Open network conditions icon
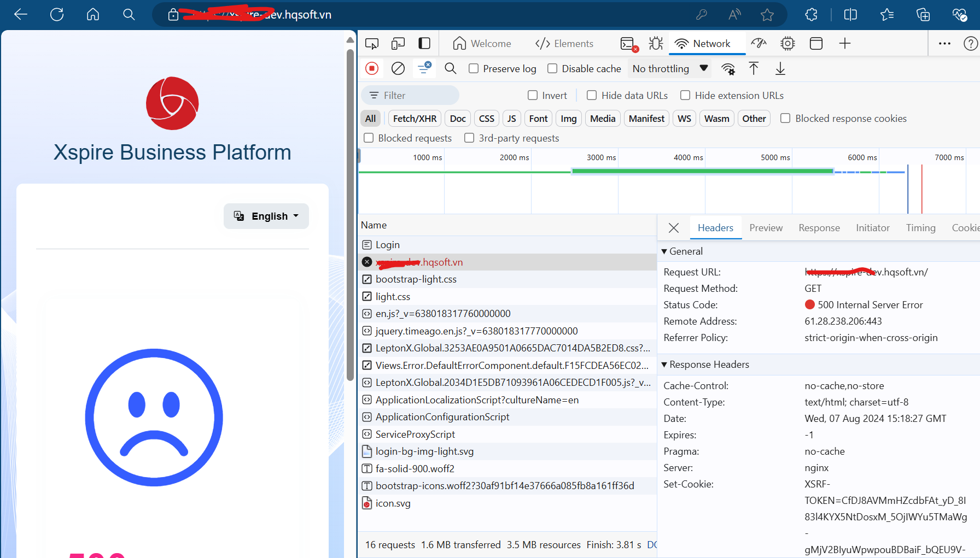 click(728, 69)
